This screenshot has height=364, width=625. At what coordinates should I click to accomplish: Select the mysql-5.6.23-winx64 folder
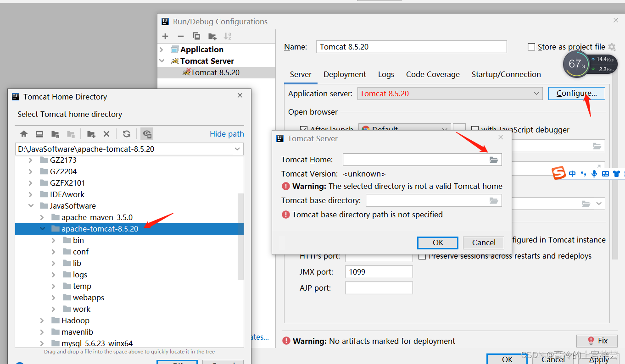coord(97,343)
